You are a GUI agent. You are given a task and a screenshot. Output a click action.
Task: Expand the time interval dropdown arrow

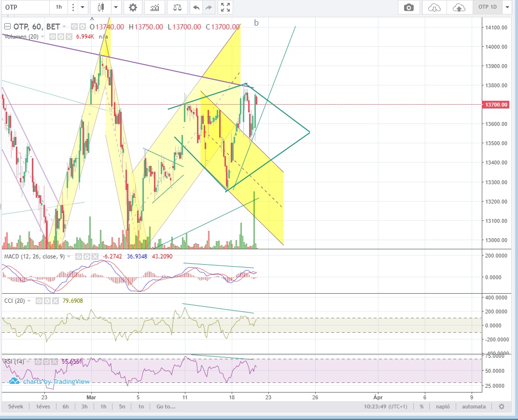(83, 7)
